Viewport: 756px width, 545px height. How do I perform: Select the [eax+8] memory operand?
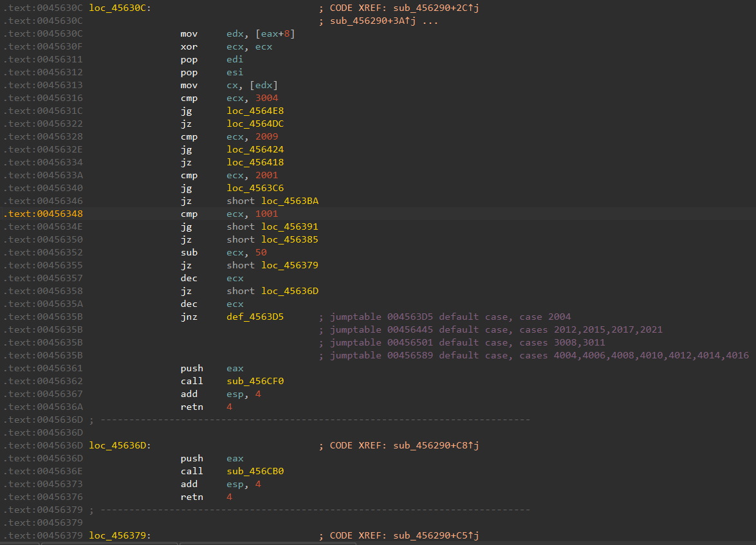coord(275,33)
